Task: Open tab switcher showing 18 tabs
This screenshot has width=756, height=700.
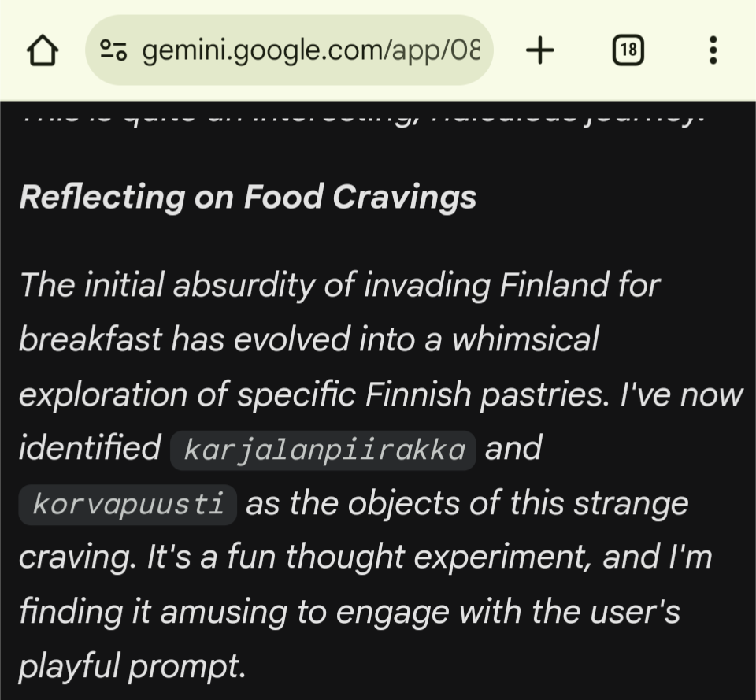Action: coord(628,51)
